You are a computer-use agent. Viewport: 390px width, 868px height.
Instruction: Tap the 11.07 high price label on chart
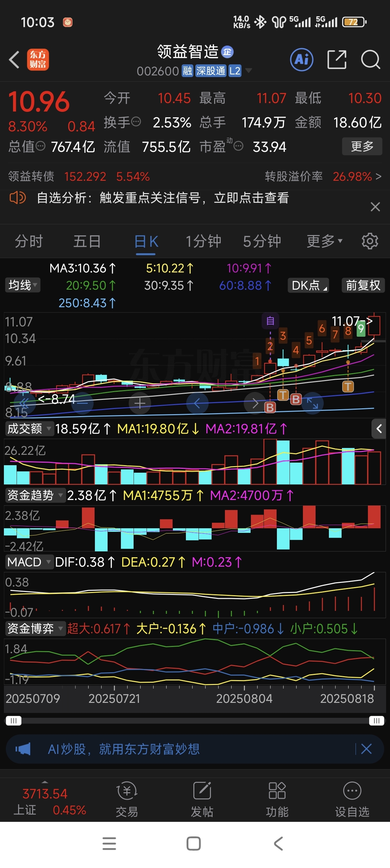(x=352, y=321)
